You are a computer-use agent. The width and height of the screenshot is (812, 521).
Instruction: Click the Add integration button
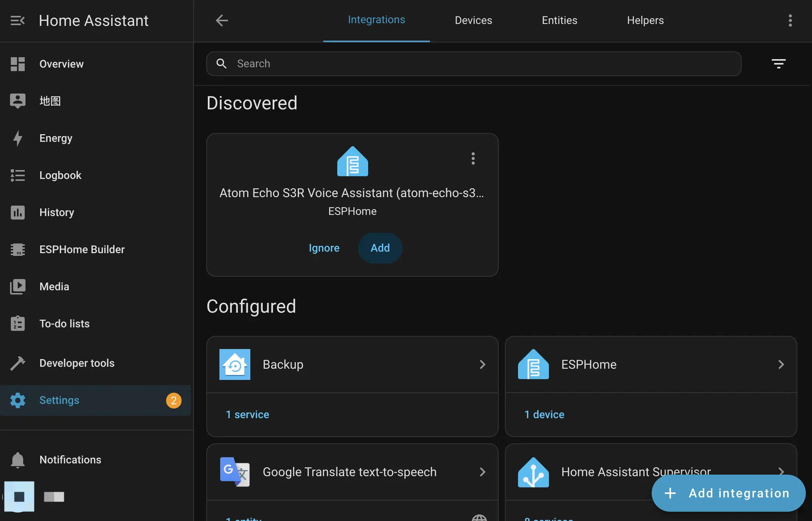pyautogui.click(x=728, y=493)
